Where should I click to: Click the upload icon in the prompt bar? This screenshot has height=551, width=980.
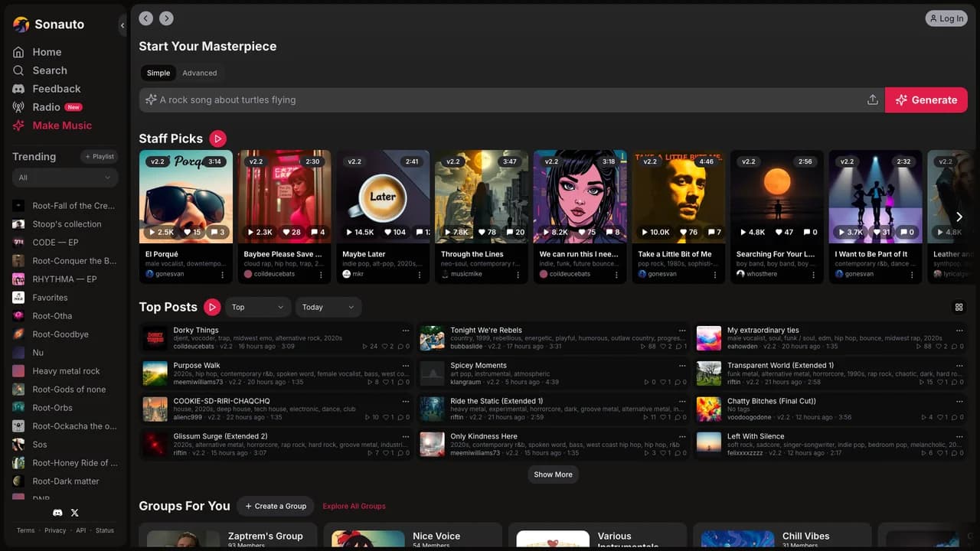(x=872, y=100)
